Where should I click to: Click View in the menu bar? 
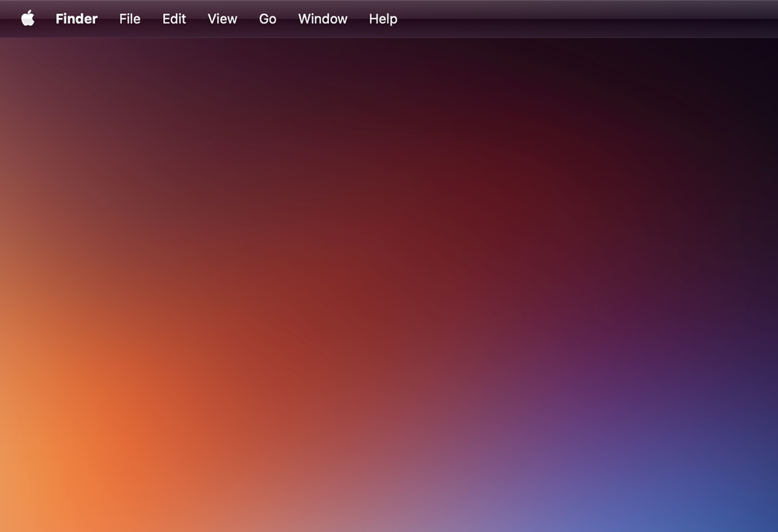pos(223,19)
